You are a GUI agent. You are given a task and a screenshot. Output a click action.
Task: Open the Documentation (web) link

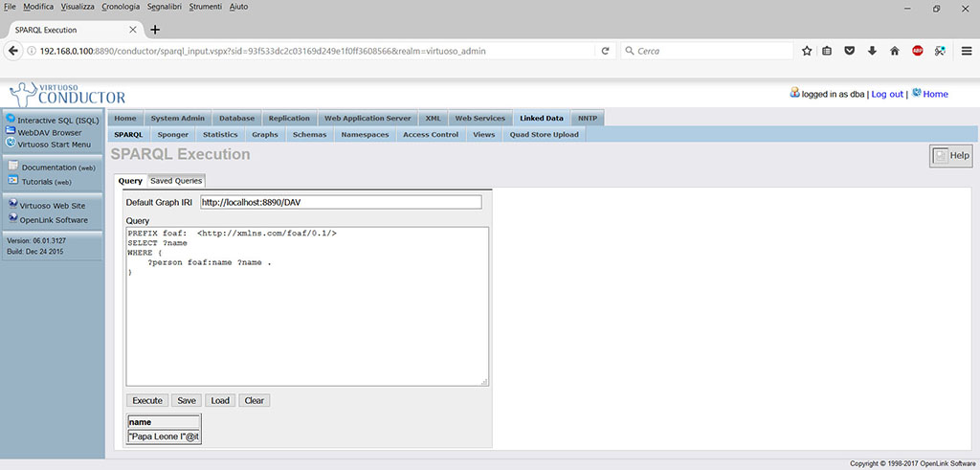58,168
